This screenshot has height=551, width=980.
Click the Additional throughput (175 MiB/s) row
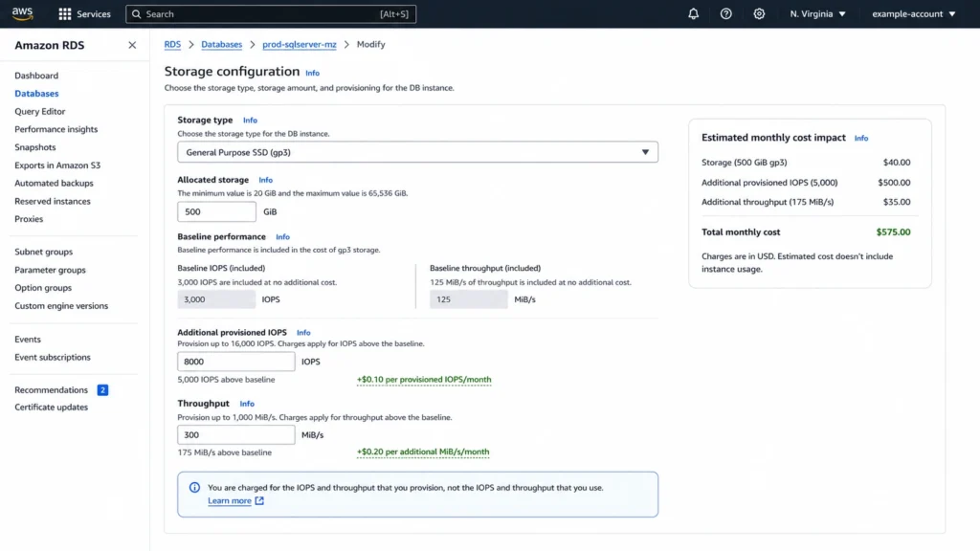click(806, 202)
